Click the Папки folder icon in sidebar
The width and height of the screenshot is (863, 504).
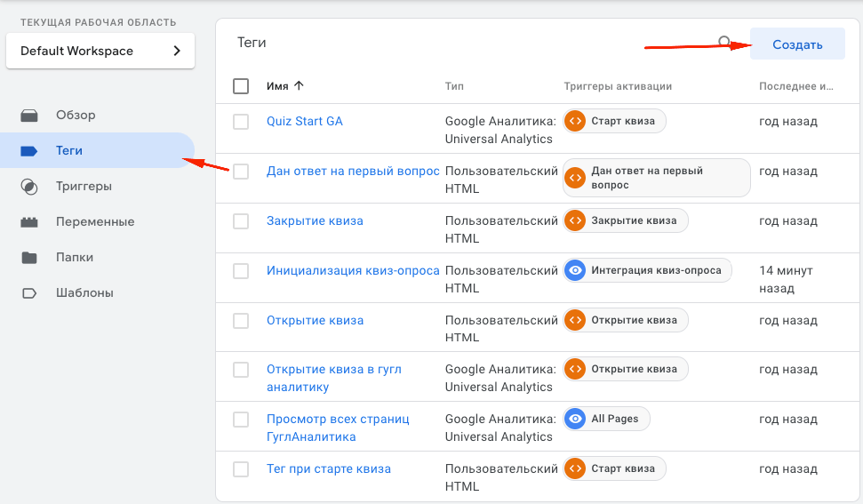tap(29, 258)
